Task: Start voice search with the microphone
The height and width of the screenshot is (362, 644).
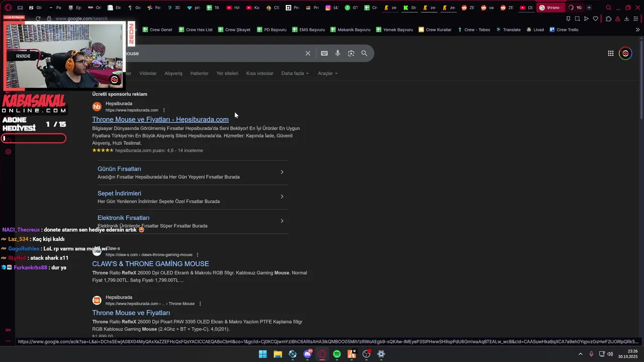Action: tap(338, 53)
